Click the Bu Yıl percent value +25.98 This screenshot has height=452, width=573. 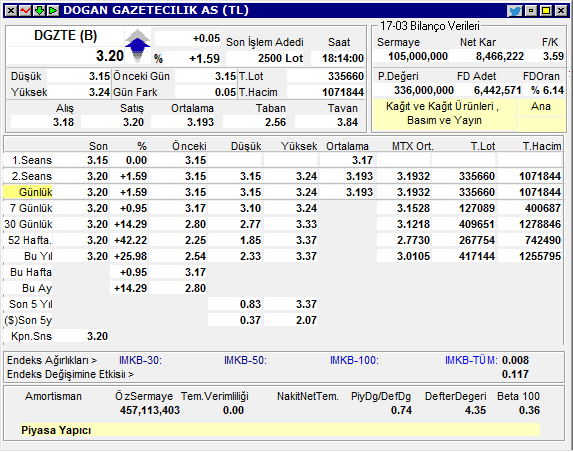(130, 257)
